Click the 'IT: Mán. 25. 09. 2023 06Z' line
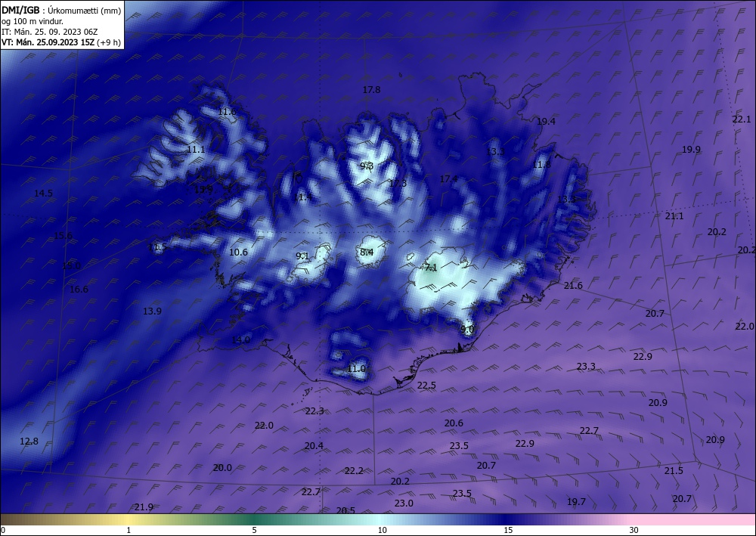 [x=50, y=32]
